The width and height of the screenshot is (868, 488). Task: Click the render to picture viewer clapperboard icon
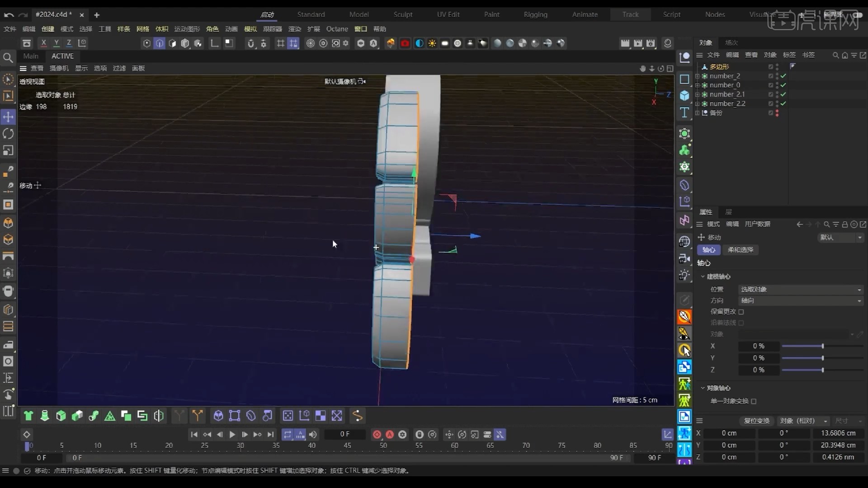[x=638, y=43]
